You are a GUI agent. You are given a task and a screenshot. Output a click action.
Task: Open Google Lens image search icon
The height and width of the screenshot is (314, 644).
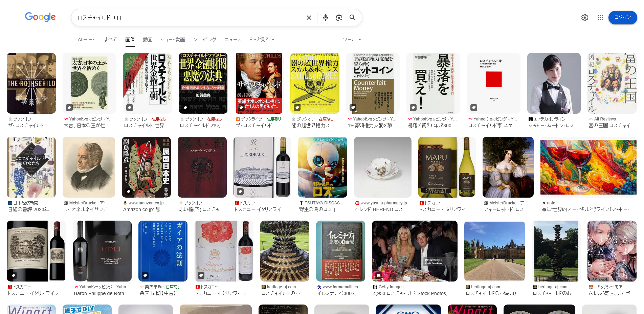339,18
